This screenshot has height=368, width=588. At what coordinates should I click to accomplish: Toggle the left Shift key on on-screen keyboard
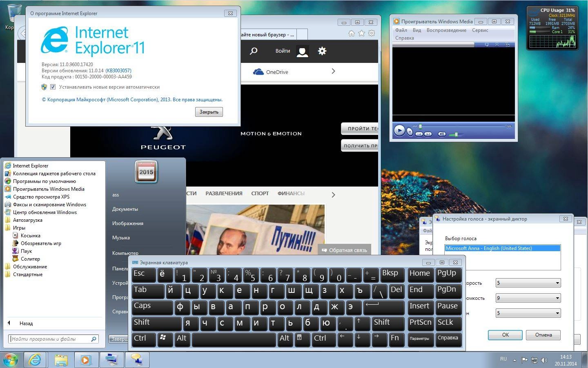(x=156, y=323)
